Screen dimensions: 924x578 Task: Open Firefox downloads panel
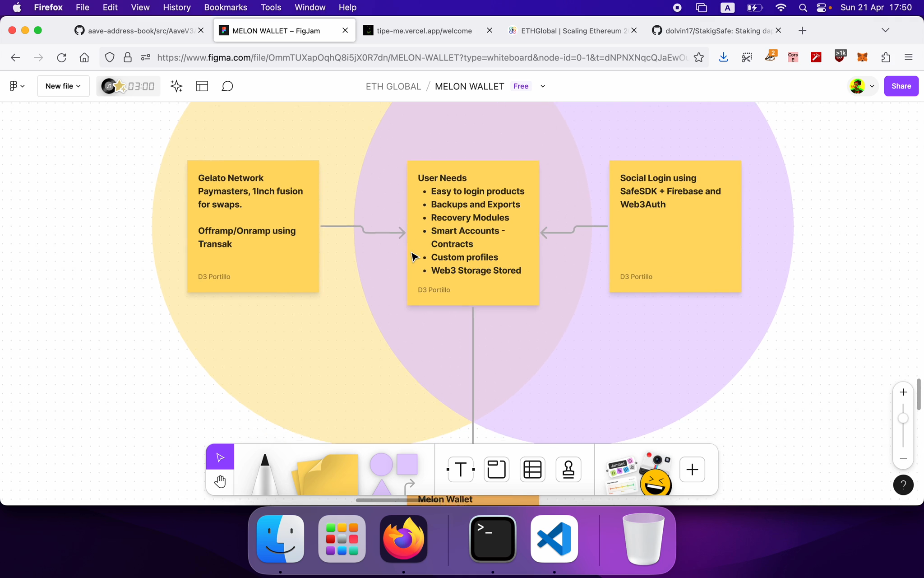723,57
